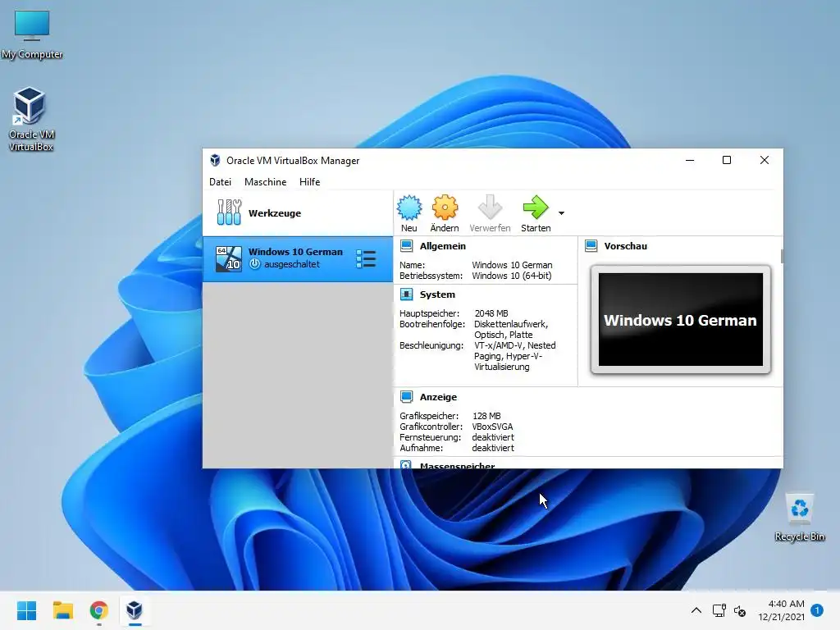Open the notification badge in the taskbar

[x=817, y=609]
